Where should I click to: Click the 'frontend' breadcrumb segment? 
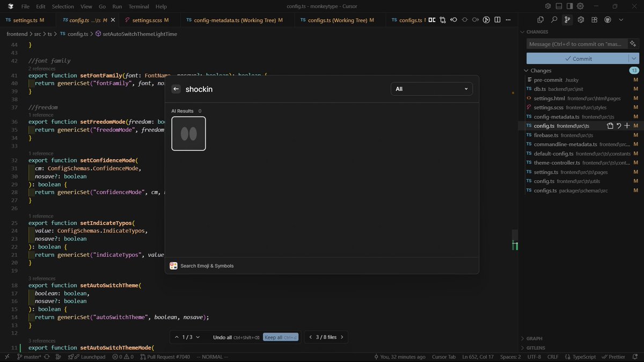coord(17,34)
